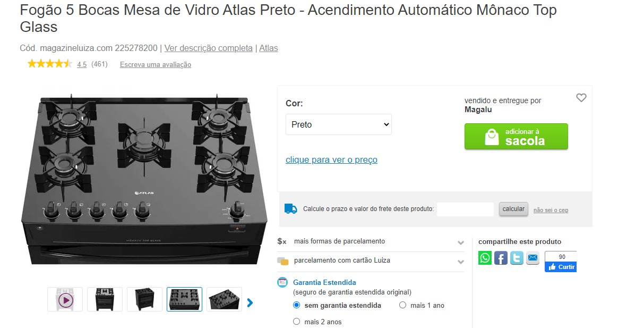Click 'adicionar à sacola' button
Screen dimensions: 644x328
(x=516, y=137)
